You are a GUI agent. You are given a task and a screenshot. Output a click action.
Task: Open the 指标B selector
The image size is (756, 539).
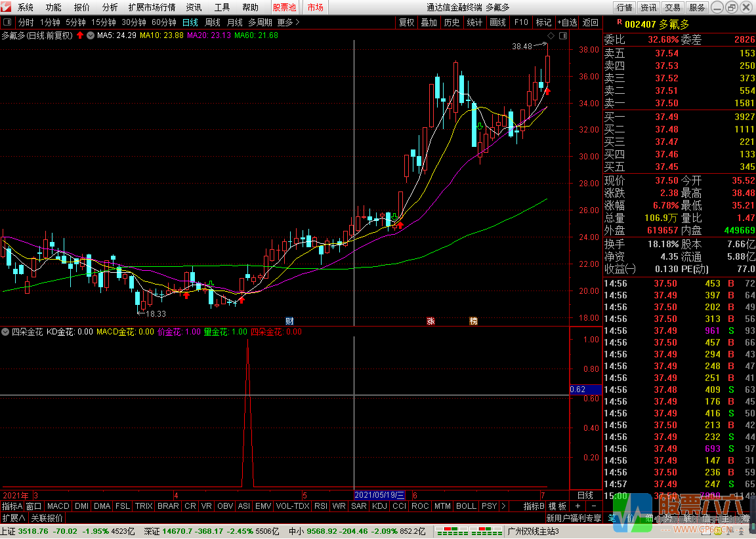[534, 506]
